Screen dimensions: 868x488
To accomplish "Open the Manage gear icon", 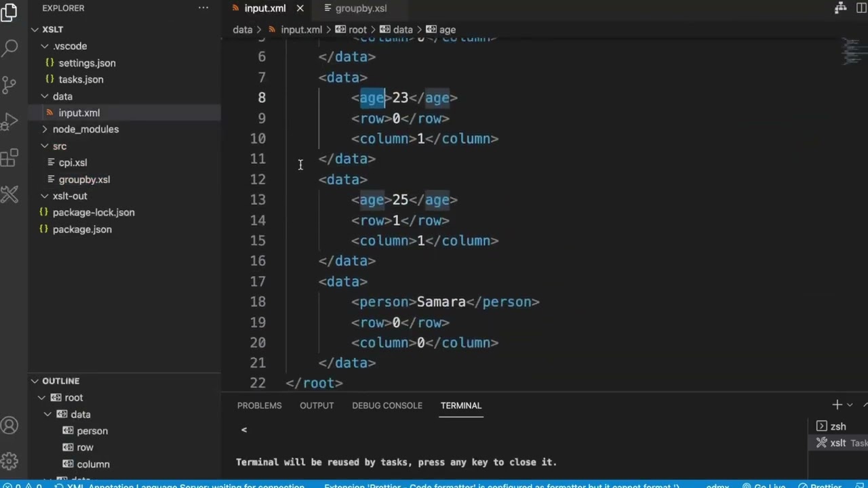I will coord(9,461).
